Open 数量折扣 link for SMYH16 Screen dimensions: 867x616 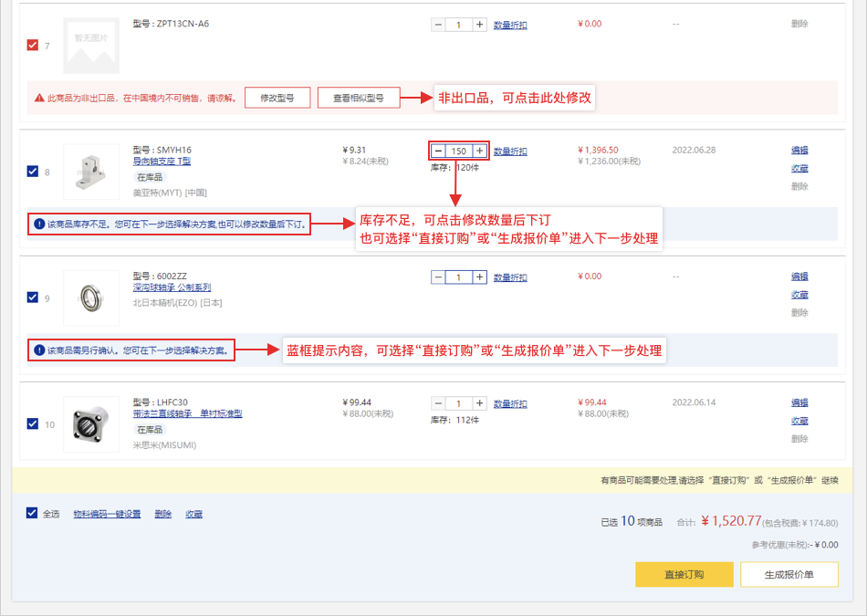[510, 151]
